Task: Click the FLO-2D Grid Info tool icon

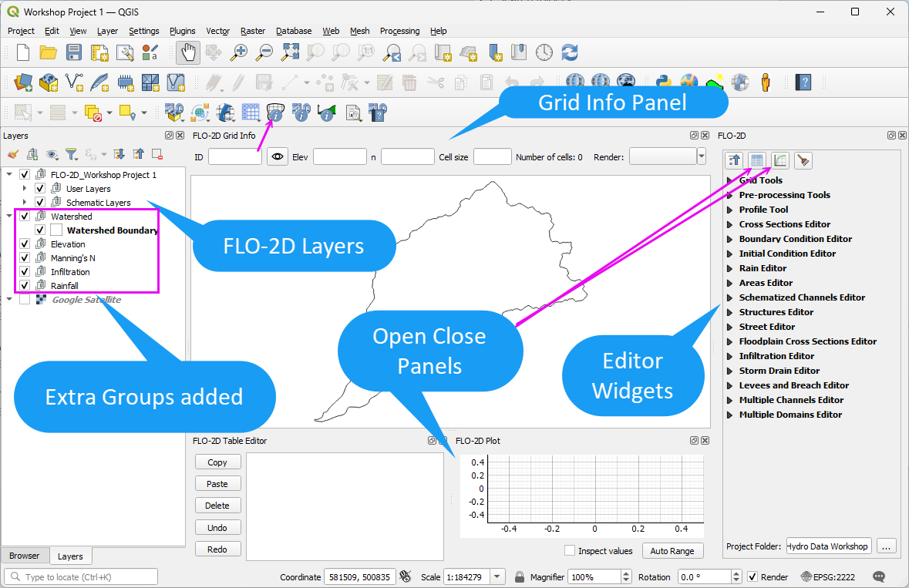Action: 276,113
